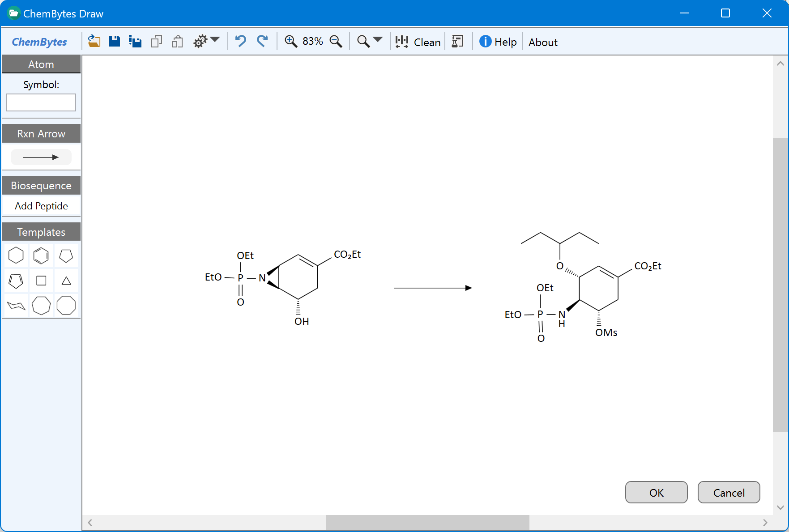
Task: Open Help from the toolbar
Action: point(498,42)
